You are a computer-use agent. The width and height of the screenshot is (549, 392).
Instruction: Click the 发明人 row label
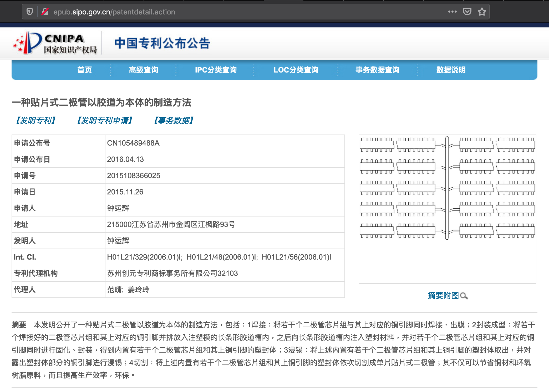point(25,241)
